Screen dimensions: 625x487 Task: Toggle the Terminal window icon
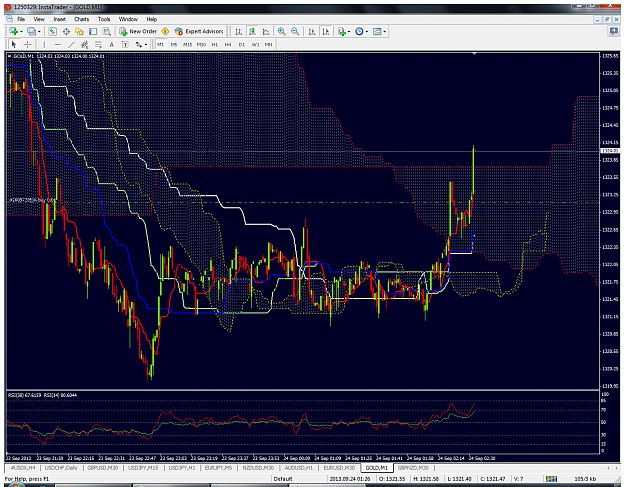[93, 31]
